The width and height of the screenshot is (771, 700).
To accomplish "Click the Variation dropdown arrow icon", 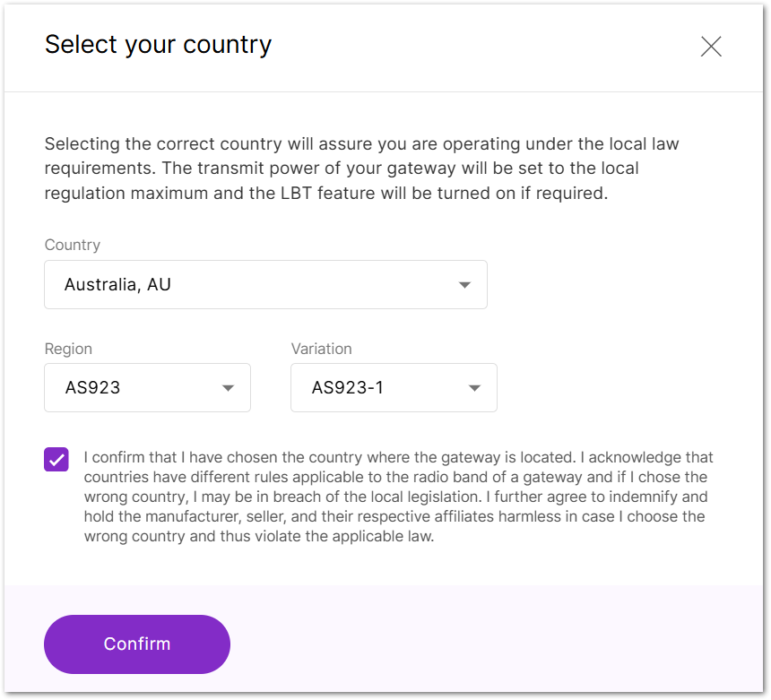I will coord(474,387).
